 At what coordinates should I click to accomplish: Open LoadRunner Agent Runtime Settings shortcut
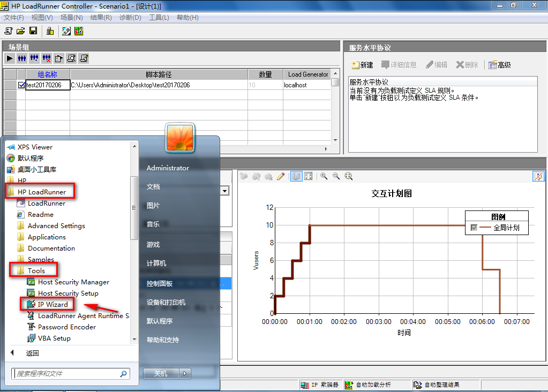click(78, 316)
